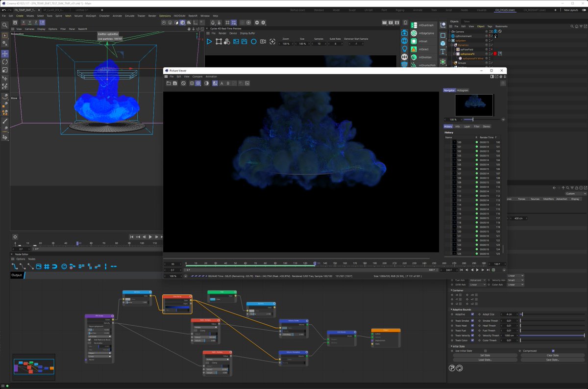Click the text object T icon
Image resolution: width=588 pixels, height=389 pixels.
point(442,51)
